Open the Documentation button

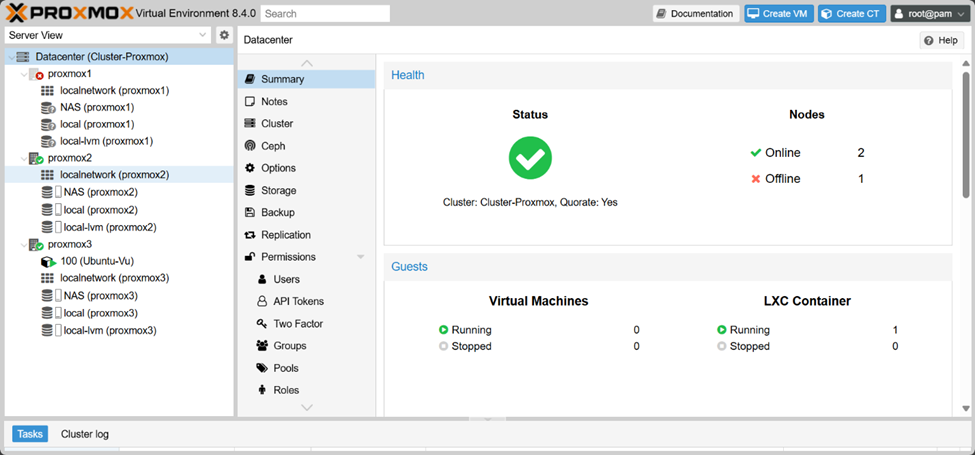tap(696, 14)
